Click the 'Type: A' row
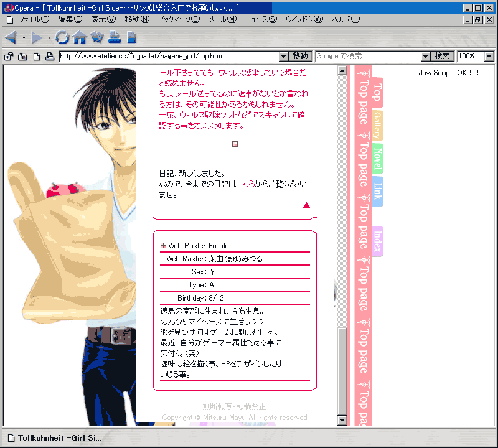 coord(235,285)
